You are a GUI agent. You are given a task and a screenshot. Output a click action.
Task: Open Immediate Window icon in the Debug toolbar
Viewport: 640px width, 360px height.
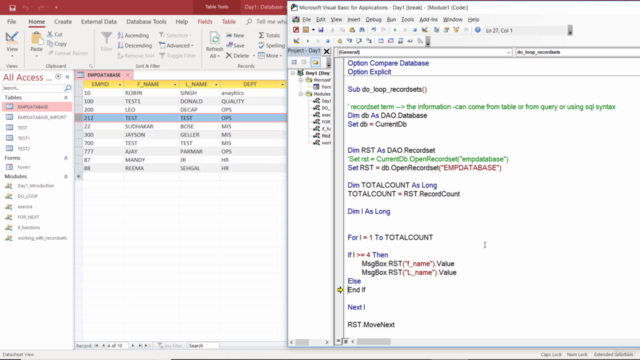click(x=391, y=41)
